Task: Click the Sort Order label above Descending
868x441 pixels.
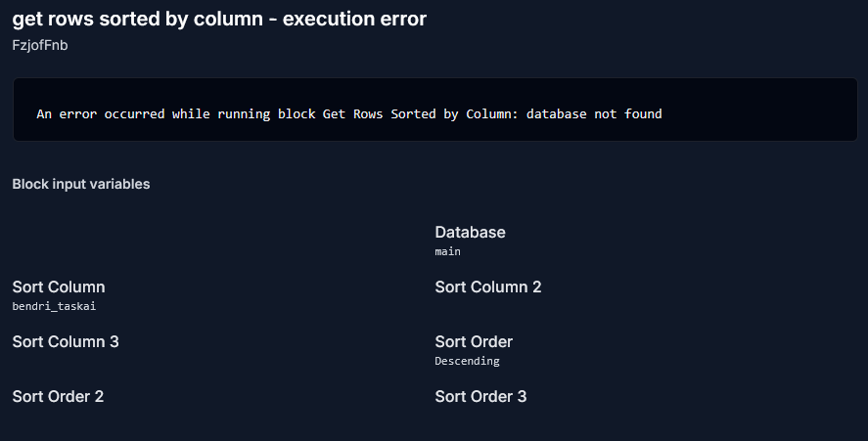Action: [474, 341]
